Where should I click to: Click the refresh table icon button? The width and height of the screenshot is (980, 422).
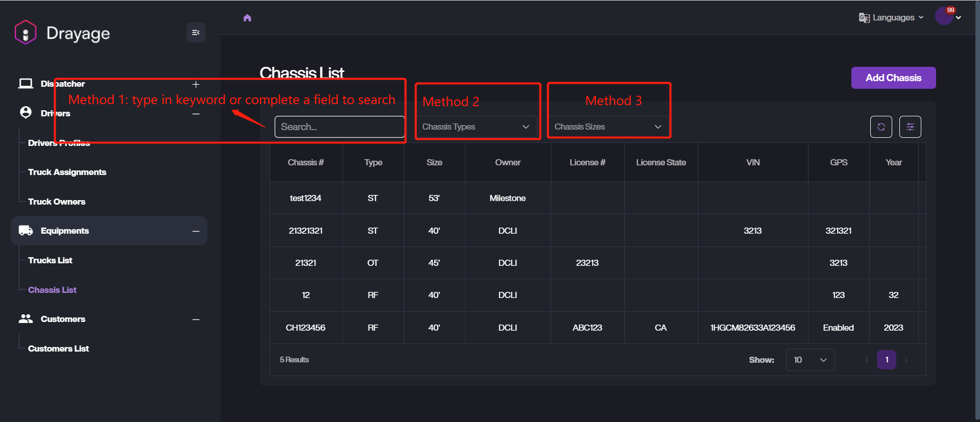click(880, 127)
